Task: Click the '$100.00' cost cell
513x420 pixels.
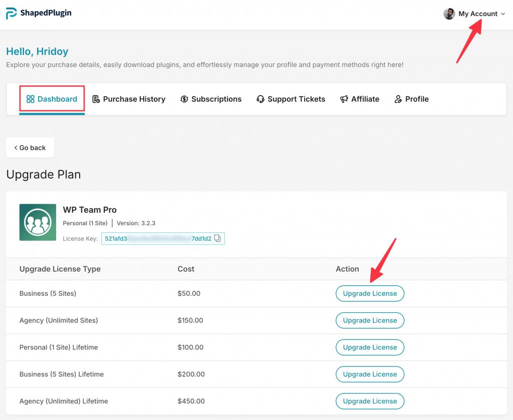Action: (x=190, y=347)
